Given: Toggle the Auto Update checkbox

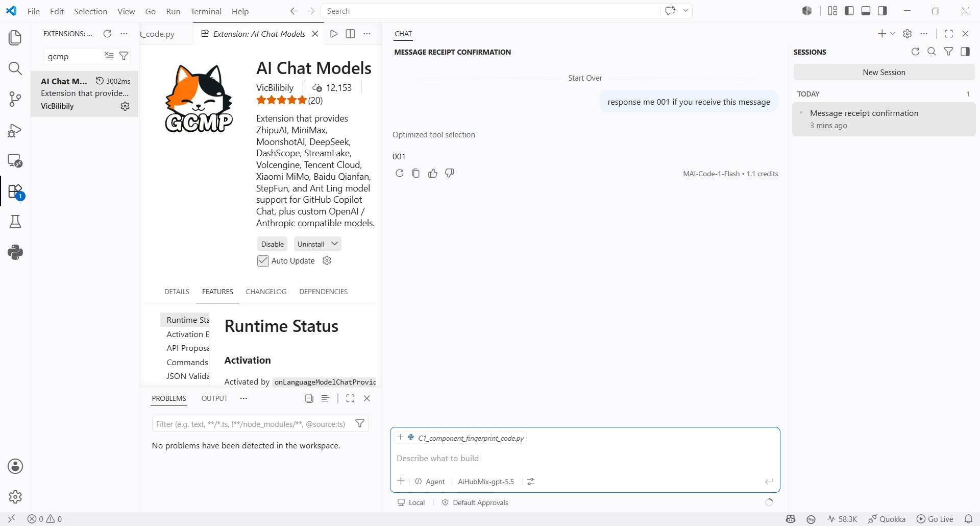Looking at the screenshot, I should [x=263, y=261].
